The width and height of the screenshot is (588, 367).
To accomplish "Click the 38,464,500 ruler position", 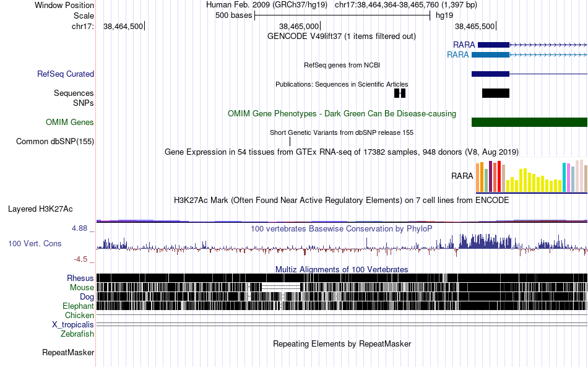I will (123, 26).
